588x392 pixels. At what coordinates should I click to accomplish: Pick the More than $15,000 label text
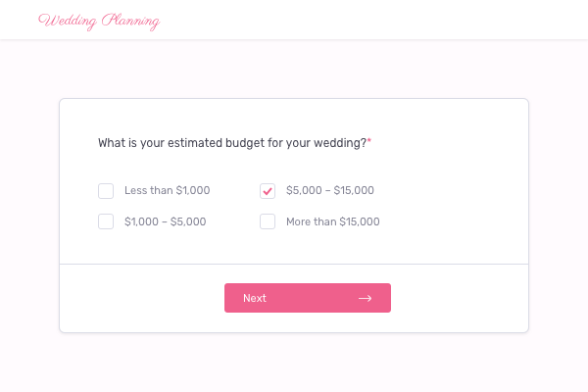coord(332,221)
